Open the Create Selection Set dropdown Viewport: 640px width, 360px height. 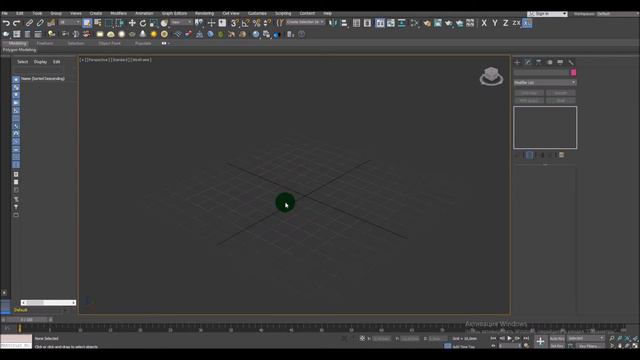pyautogui.click(x=305, y=22)
